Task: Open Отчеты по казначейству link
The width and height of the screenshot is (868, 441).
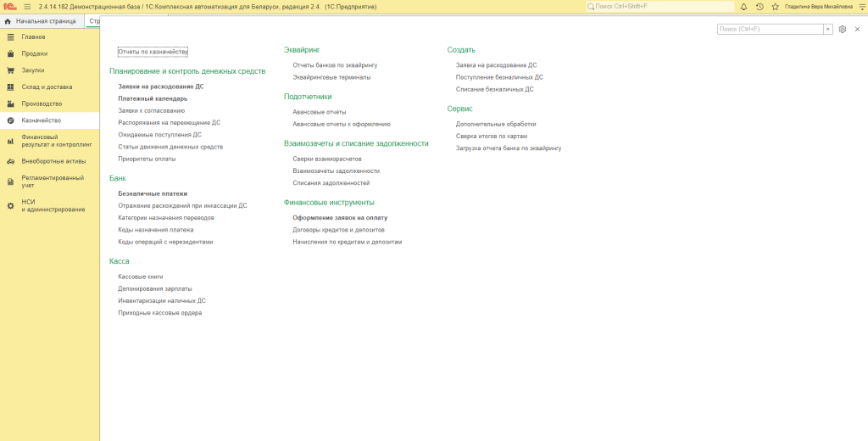Action: coord(153,52)
